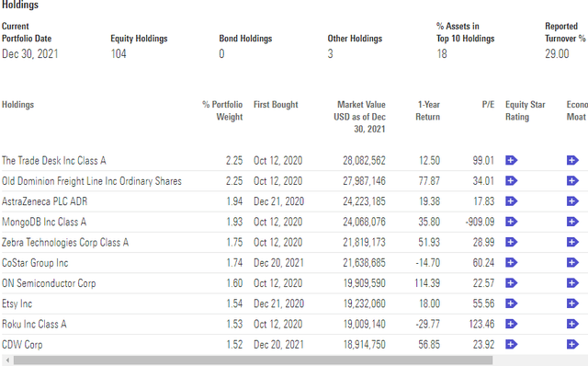Open Etsy Inc holding
Image resolution: width=588 pixels, height=366 pixels.
17,303
